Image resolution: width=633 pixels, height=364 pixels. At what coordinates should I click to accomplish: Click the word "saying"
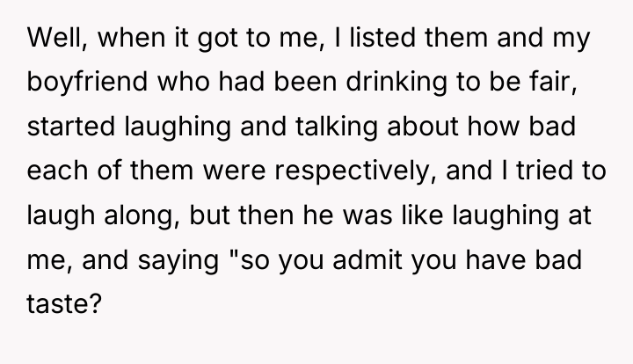point(178,259)
